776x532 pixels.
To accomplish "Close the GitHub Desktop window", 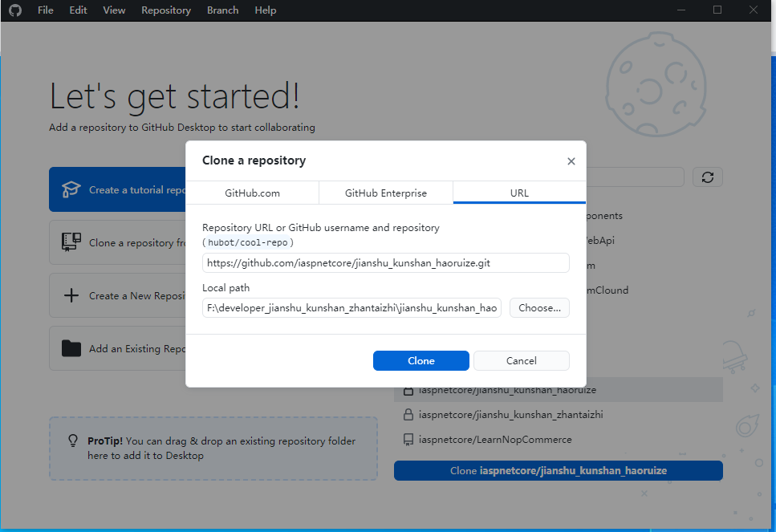I will click(754, 10).
